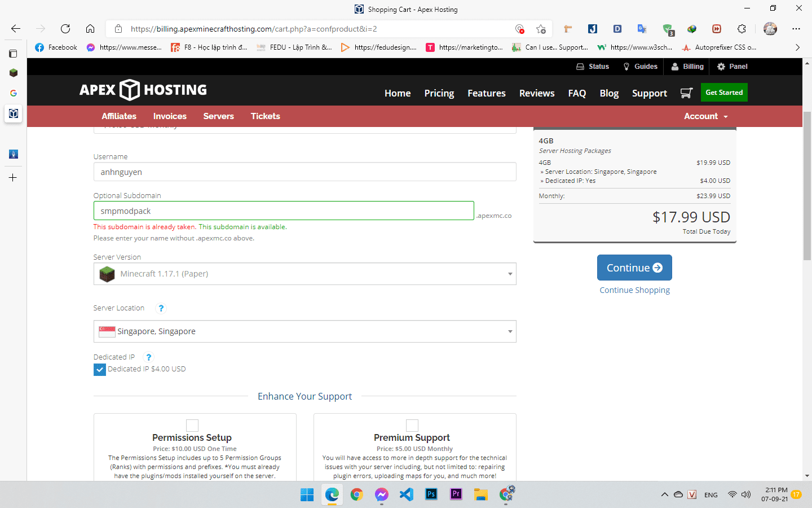
Task: Go to the Home menu item
Action: coord(398,93)
